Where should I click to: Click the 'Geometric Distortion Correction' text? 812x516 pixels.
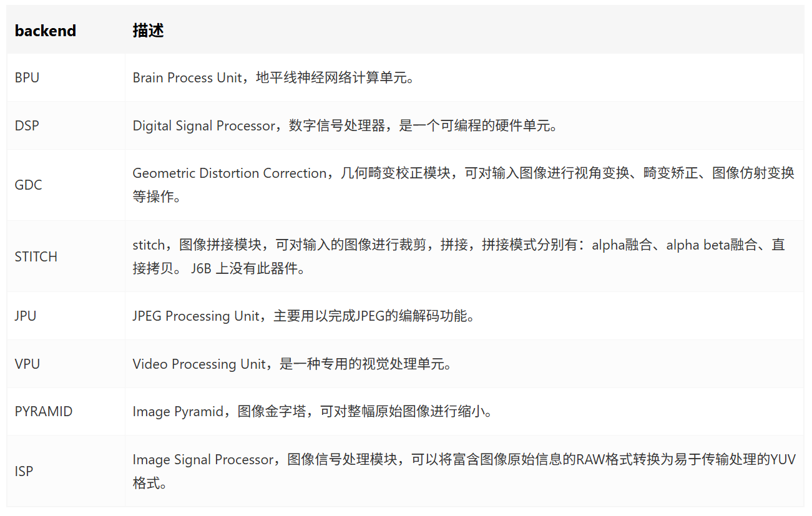[230, 173]
